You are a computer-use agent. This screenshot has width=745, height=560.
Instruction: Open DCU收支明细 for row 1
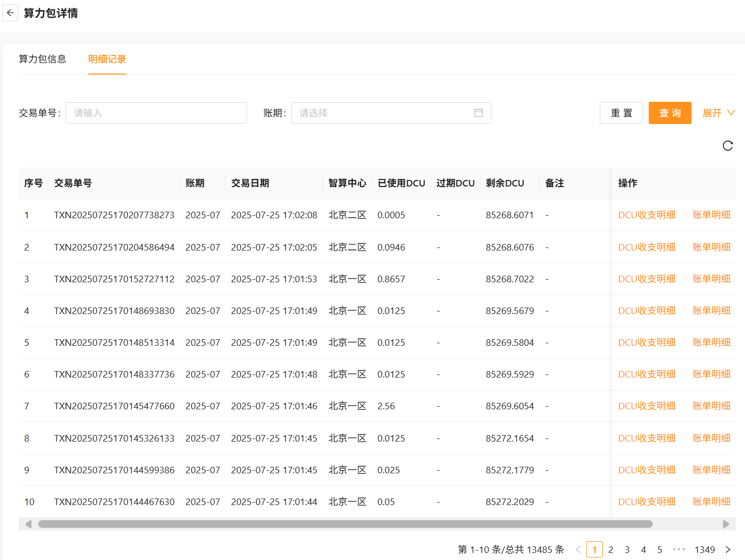[646, 215]
